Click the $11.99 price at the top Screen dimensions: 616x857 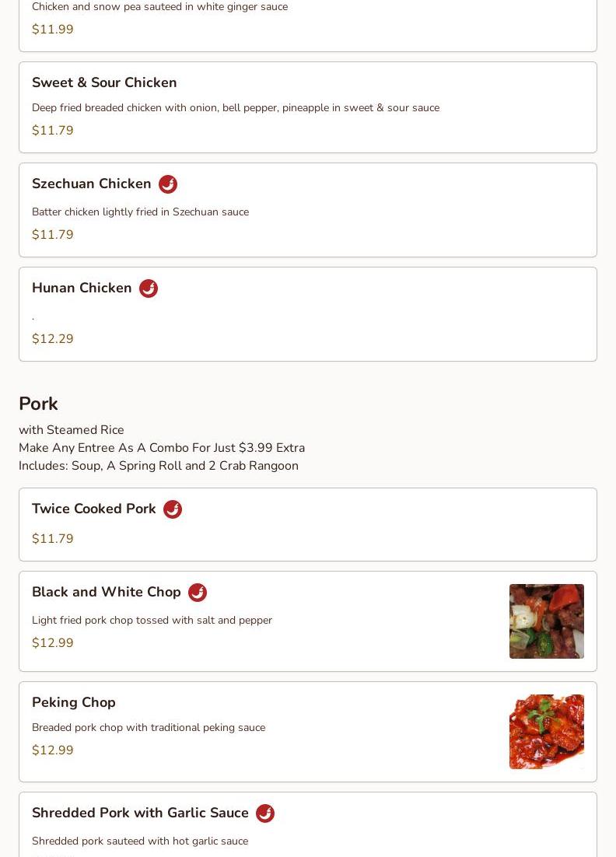coord(53,30)
